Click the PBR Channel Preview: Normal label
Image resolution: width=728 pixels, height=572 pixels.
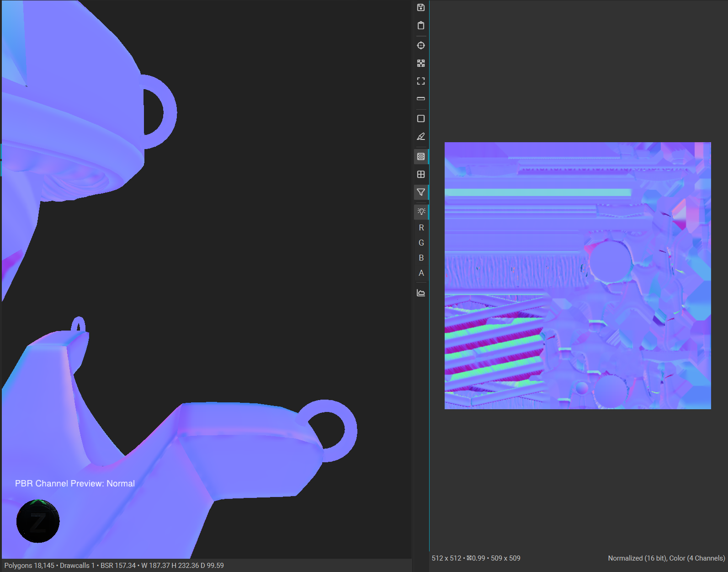(x=75, y=483)
